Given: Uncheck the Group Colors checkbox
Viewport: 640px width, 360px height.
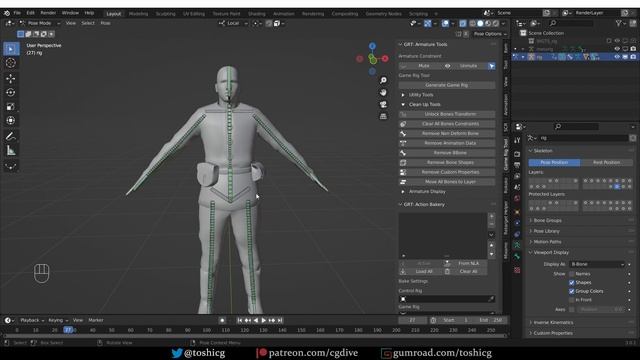Looking at the screenshot, I should coord(572,291).
